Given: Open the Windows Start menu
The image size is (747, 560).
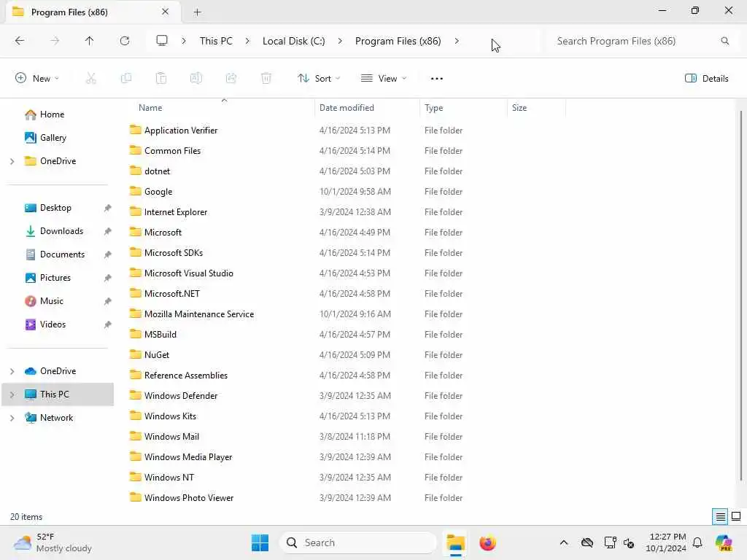Looking at the screenshot, I should 260,542.
